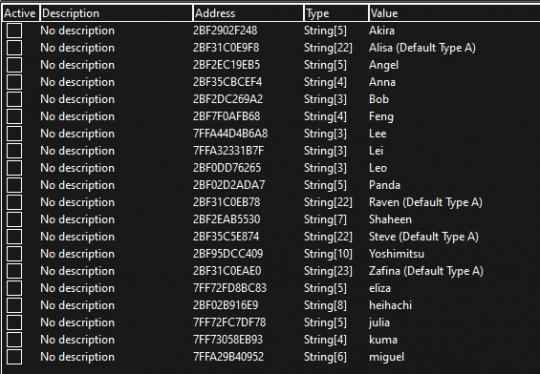540x374 pixels.
Task: Select the 'No description' text of the Feng row
Action: click(x=77, y=116)
